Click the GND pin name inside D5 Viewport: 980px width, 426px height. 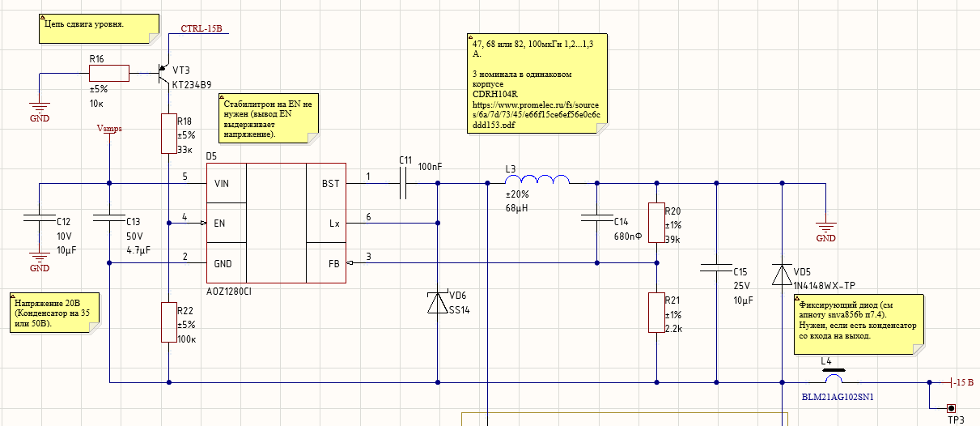point(222,263)
